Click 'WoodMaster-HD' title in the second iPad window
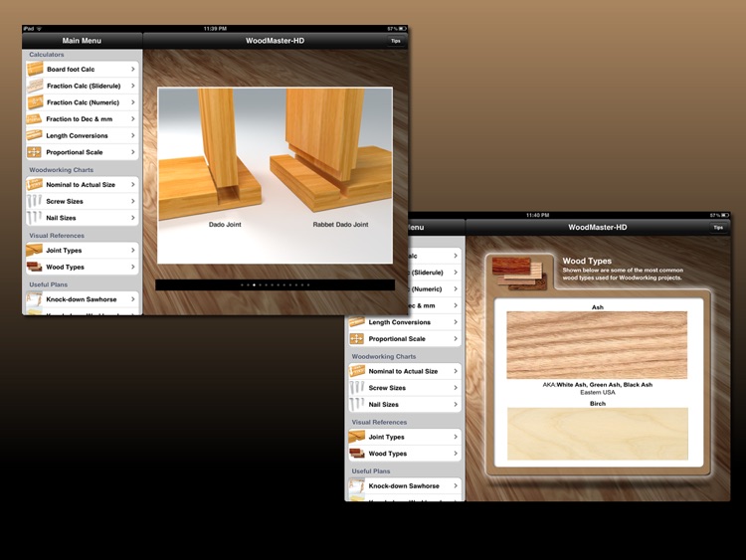Screen dimensions: 746x560 (598, 228)
